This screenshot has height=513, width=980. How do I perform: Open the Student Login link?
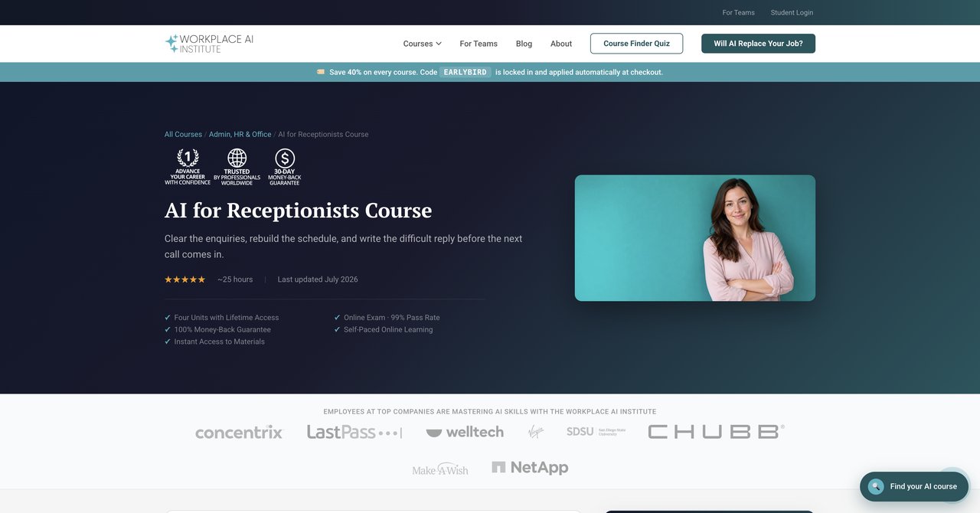pyautogui.click(x=792, y=12)
